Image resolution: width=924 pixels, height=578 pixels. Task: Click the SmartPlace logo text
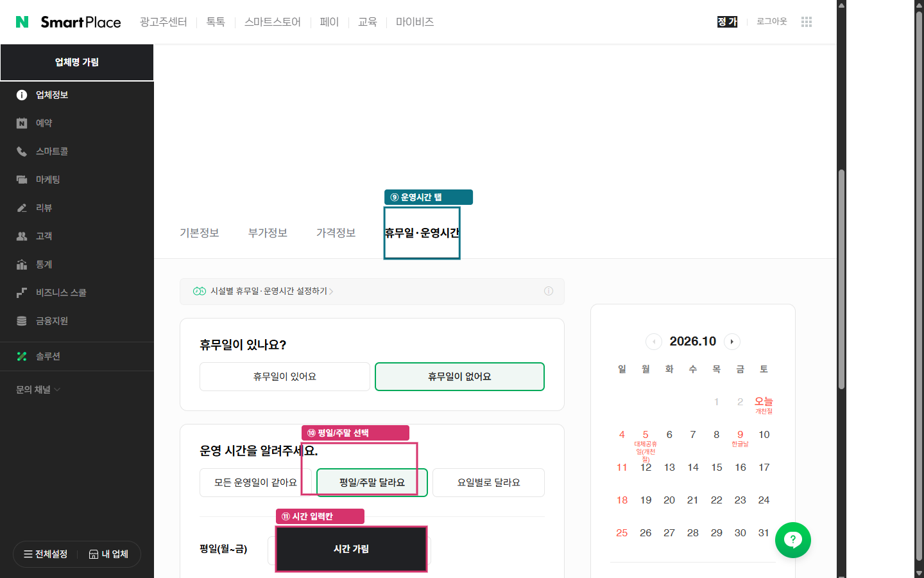[x=81, y=22]
